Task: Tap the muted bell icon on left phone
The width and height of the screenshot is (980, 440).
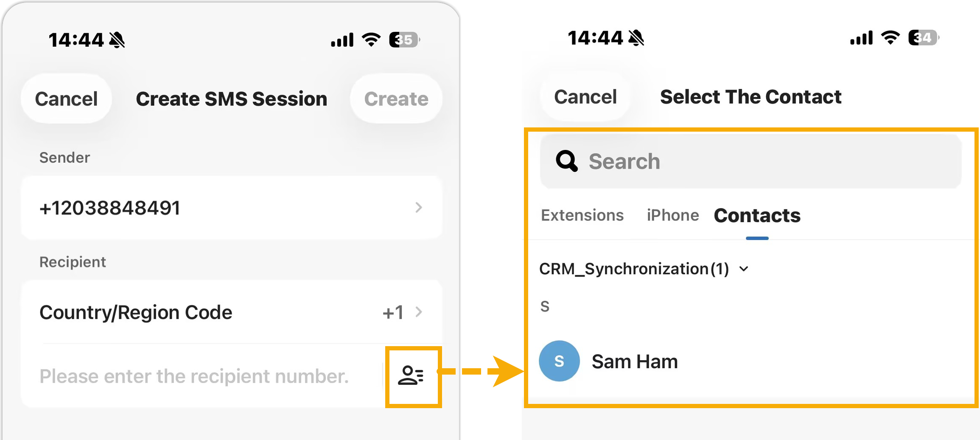Action: (x=117, y=40)
